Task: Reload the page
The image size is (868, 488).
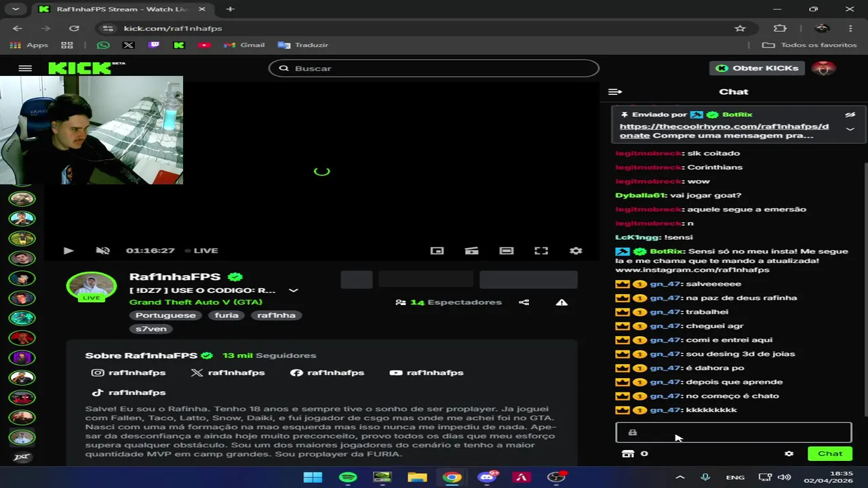Action: point(74,28)
